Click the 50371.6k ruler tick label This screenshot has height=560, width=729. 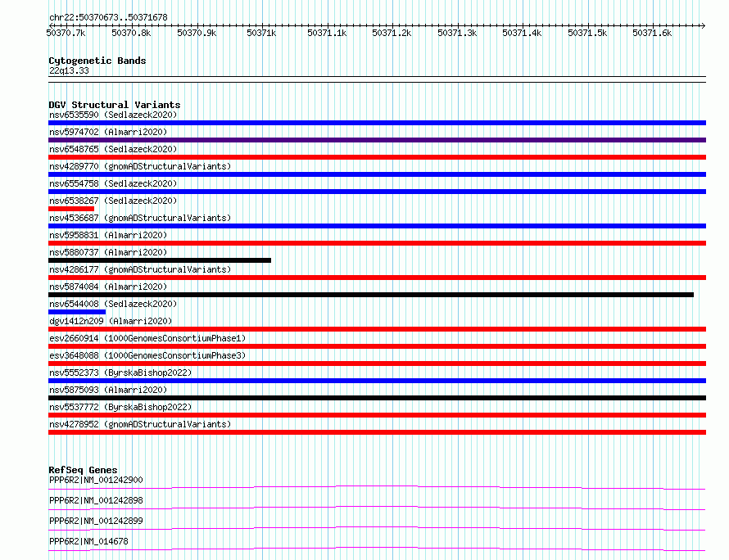click(652, 33)
